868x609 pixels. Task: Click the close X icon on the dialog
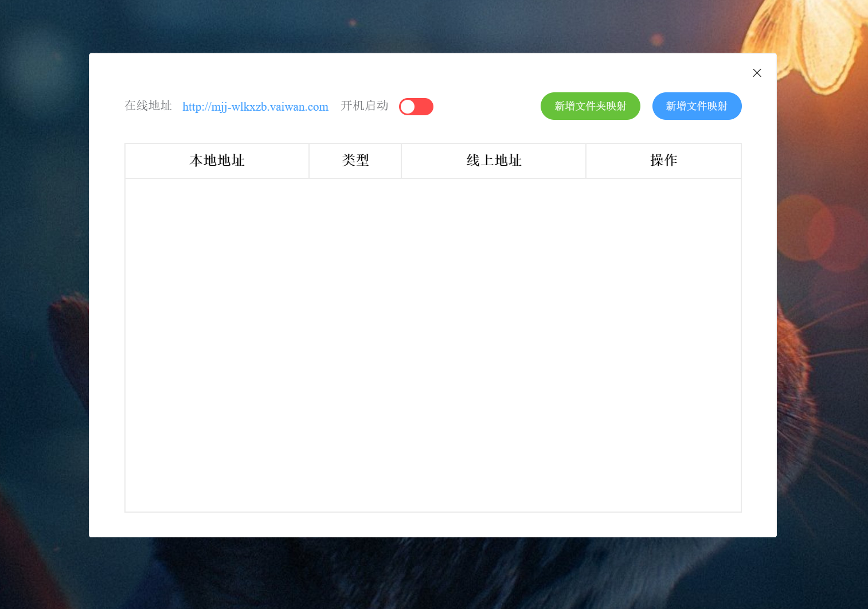pyautogui.click(x=757, y=73)
